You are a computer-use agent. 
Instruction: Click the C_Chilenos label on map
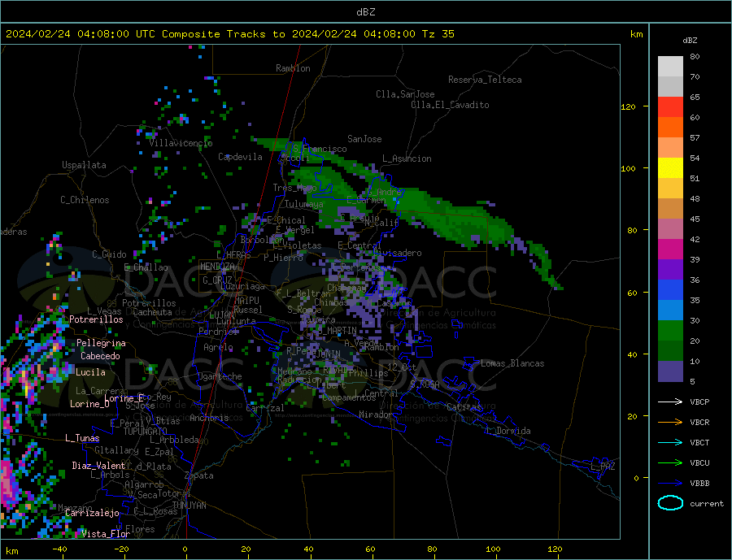click(x=85, y=200)
